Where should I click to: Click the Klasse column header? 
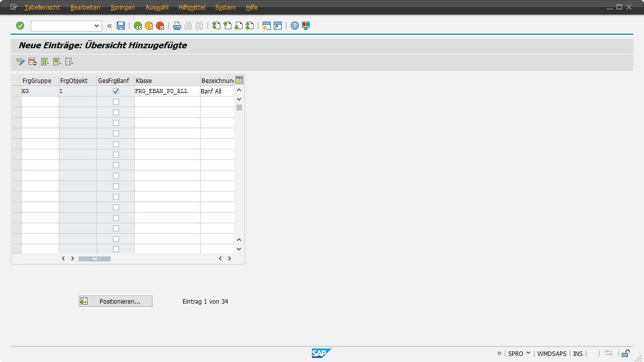167,80
